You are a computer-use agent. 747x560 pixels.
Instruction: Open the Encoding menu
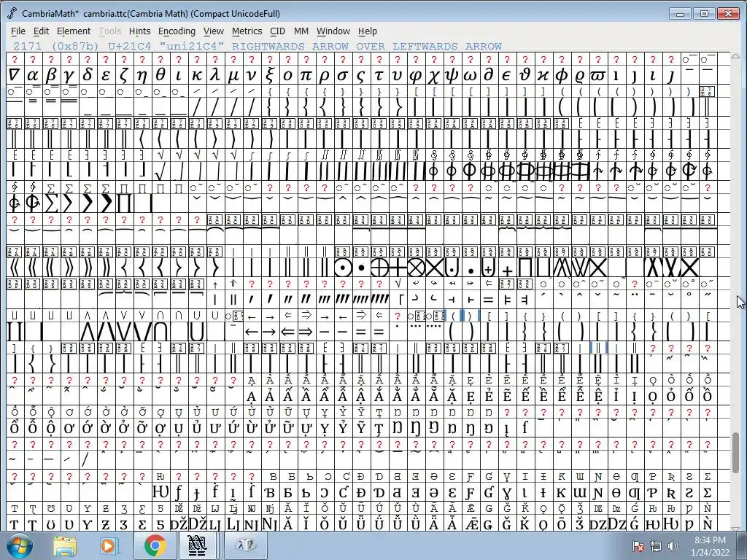click(x=177, y=31)
